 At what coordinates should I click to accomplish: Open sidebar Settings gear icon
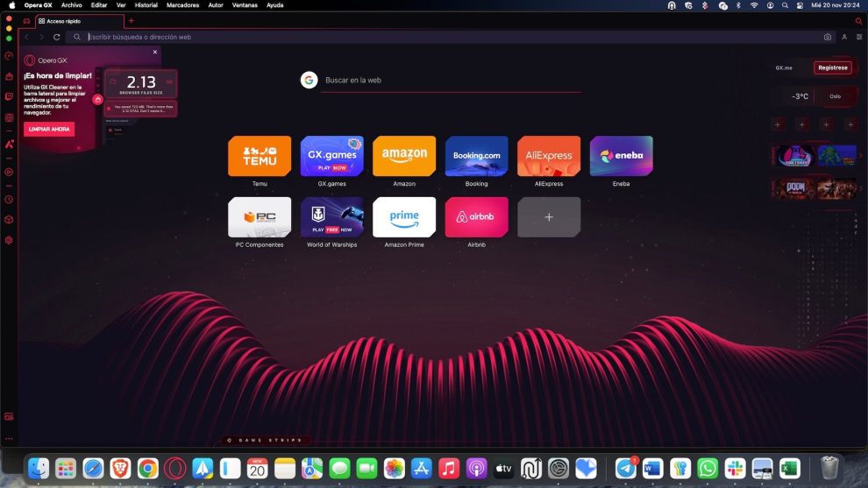(x=9, y=240)
